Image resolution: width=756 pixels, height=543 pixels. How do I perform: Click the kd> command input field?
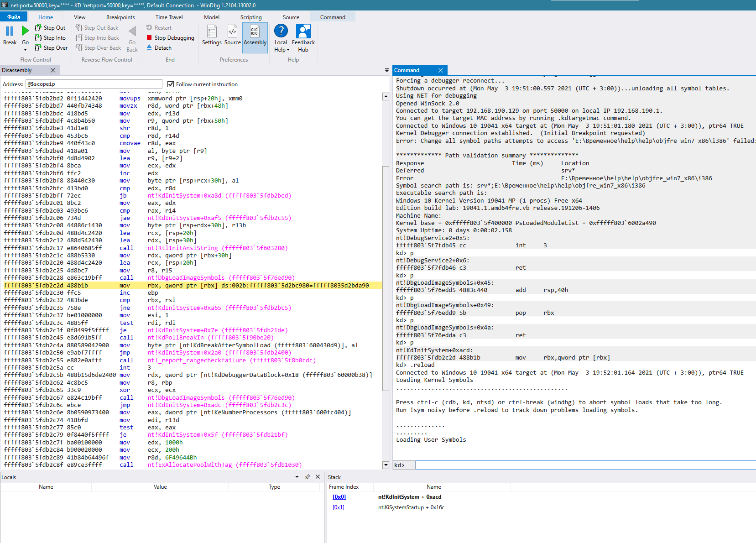[x=584, y=465]
